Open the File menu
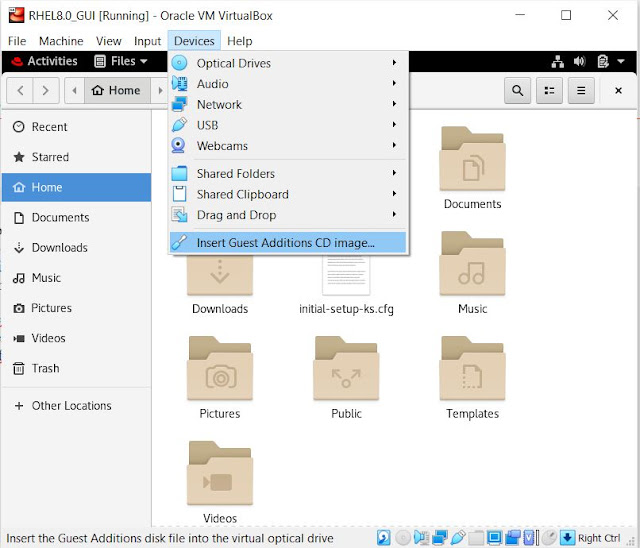Image resolution: width=640 pixels, height=548 pixels. point(17,41)
